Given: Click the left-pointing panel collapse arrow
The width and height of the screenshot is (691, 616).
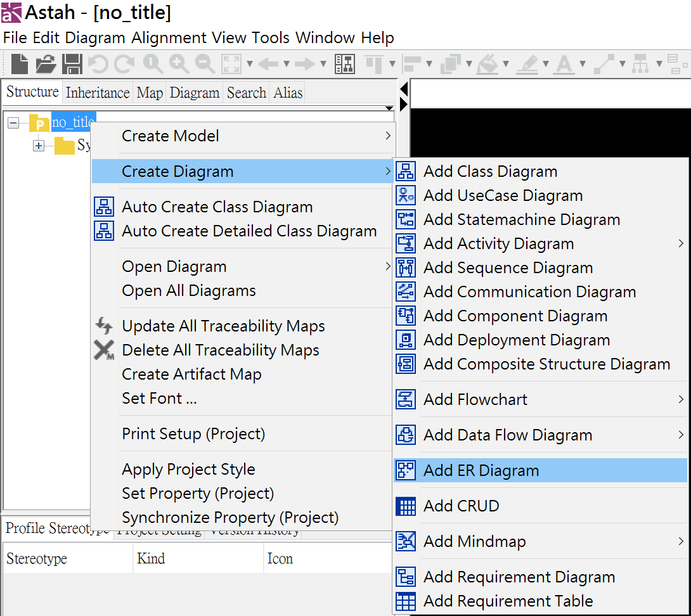Looking at the screenshot, I should [404, 89].
